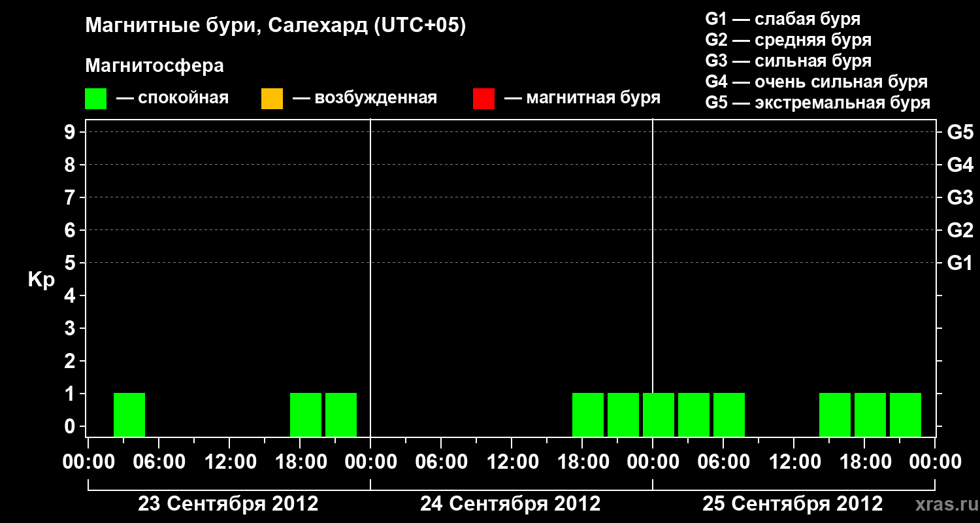Viewport: 980px width, 523px height.
Task: Click the legend line 'G3 — сильная буря'
Action: 788,61
